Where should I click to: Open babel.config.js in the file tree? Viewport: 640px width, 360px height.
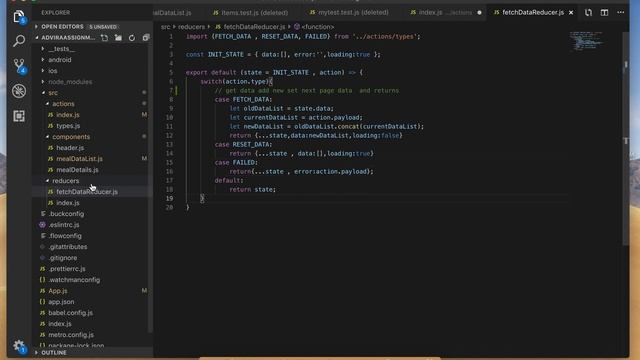pos(70,313)
